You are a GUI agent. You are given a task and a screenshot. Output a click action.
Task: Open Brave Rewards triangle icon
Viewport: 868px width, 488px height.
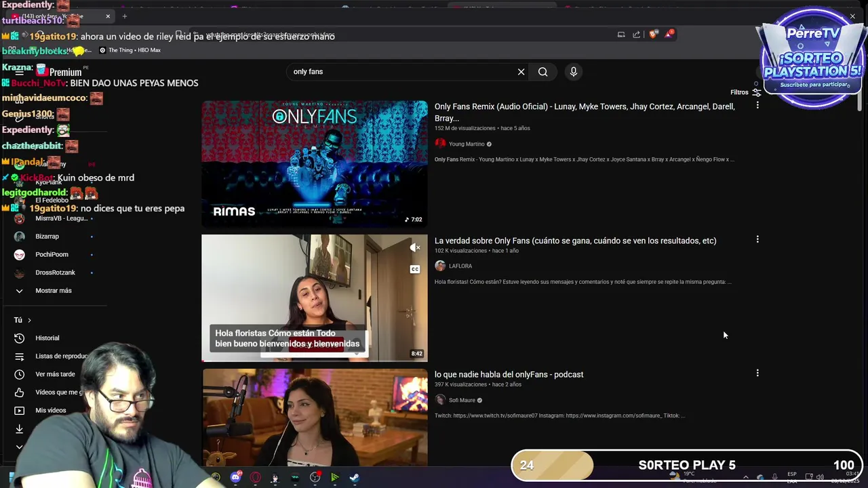pyautogui.click(x=669, y=34)
